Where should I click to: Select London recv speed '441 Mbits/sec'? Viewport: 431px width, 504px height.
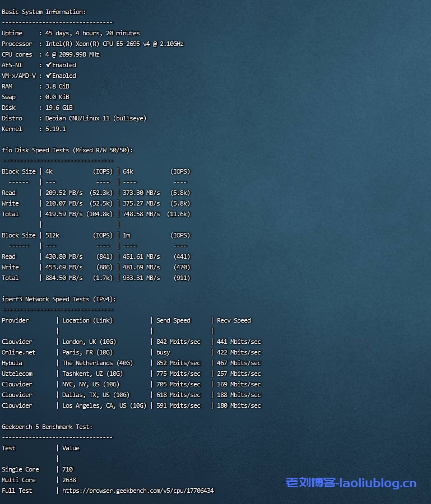(x=239, y=342)
